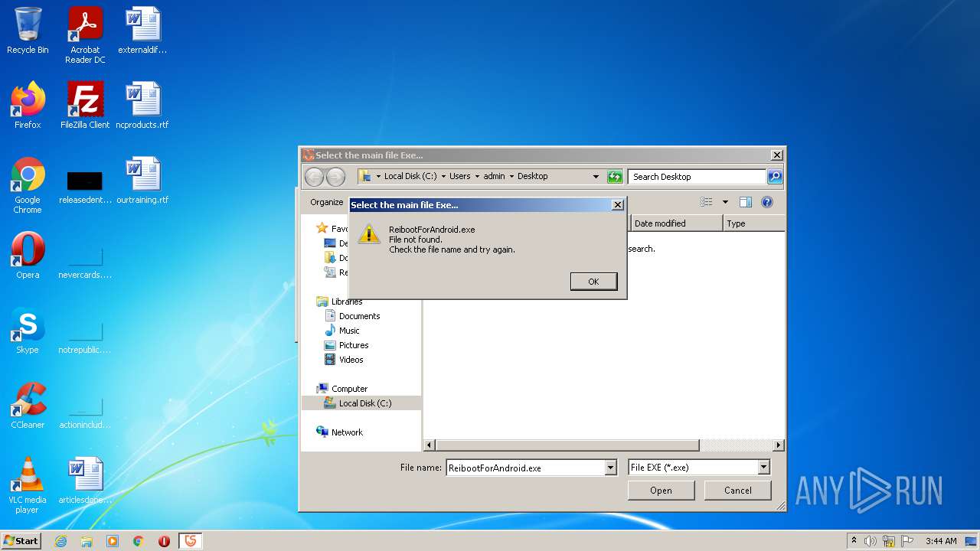Open the Recycle Bin desktop icon

coord(28,31)
